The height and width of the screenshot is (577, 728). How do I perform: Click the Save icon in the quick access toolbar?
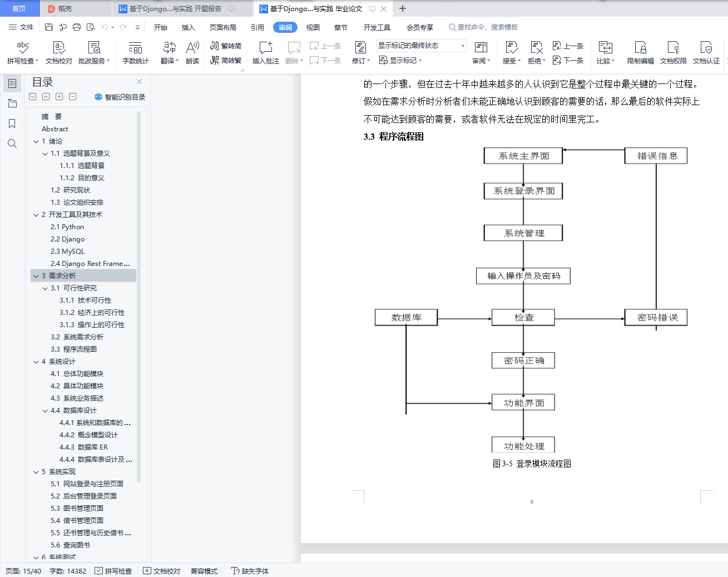(x=49, y=27)
